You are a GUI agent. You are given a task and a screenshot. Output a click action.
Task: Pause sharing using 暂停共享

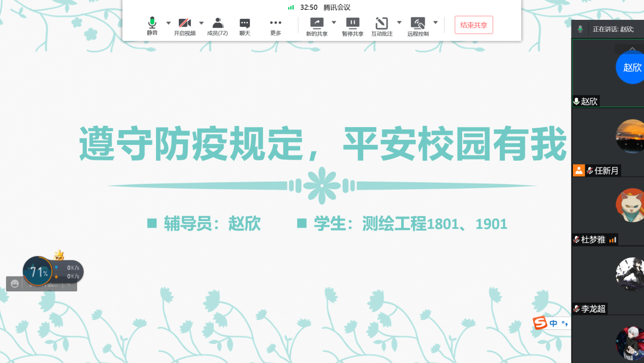352,23
